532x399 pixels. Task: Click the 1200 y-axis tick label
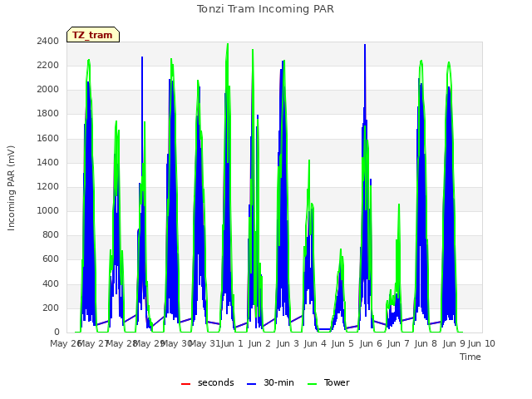pyautogui.click(x=48, y=186)
